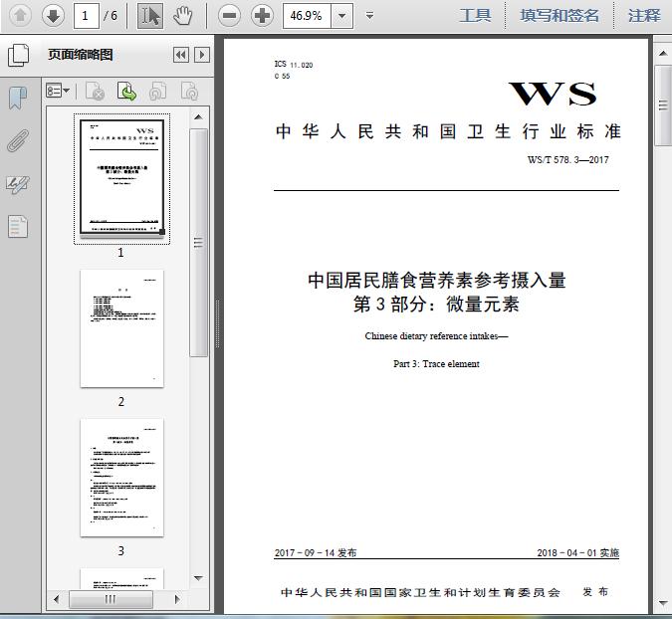Expand the thumbnail options menu
Image resolution: width=672 pixels, height=619 pixels.
pos(58,92)
